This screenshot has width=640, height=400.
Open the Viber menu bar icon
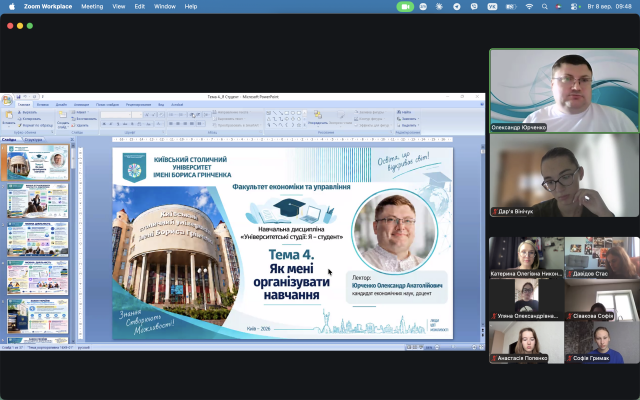click(474, 7)
